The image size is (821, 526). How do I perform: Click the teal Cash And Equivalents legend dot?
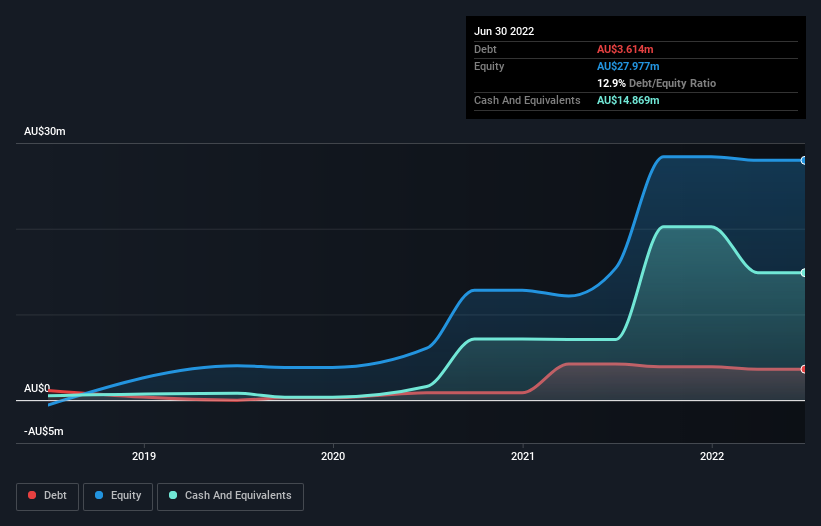coord(173,495)
